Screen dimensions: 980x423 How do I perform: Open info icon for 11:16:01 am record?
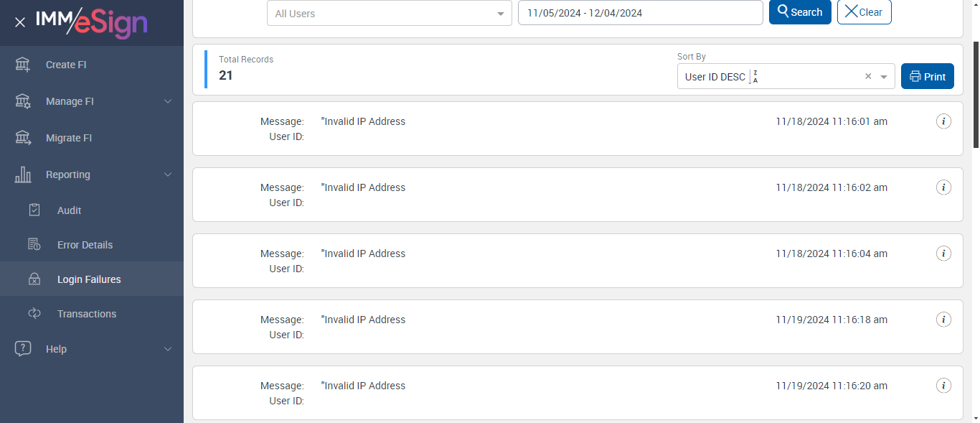pyautogui.click(x=944, y=121)
